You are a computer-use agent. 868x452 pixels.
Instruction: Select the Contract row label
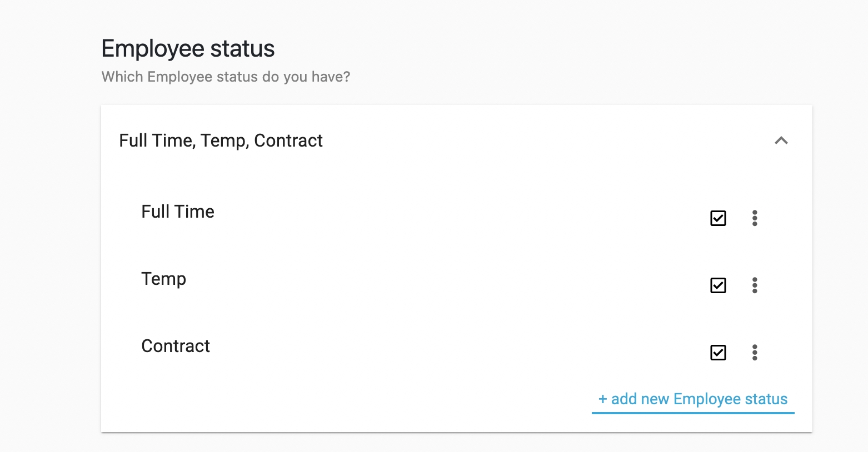(x=176, y=346)
